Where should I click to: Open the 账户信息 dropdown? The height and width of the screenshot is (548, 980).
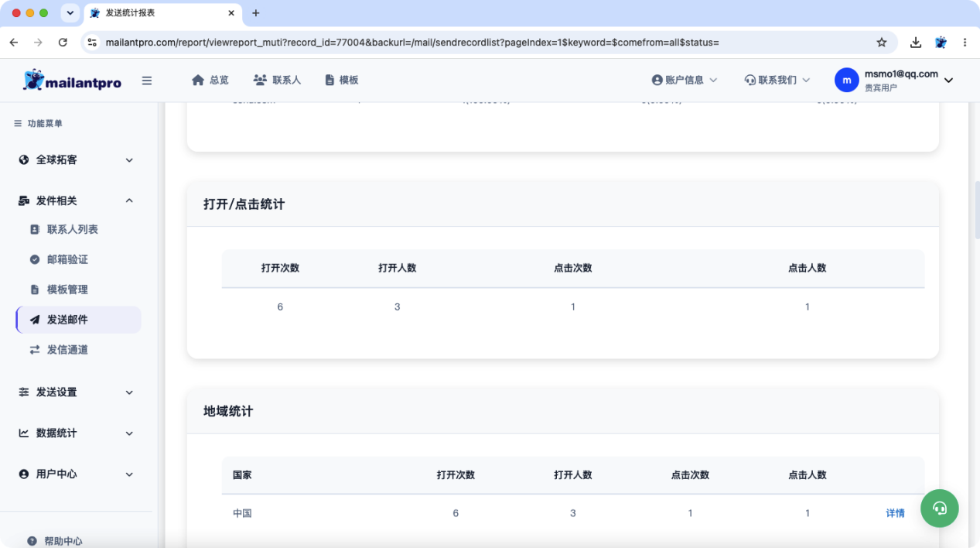[x=685, y=80]
